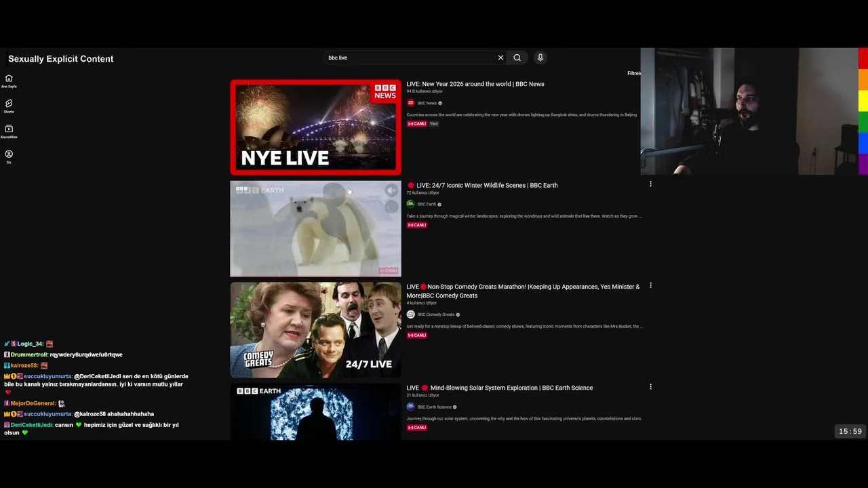
Task: Toggle subtitles icon on polar bear preview
Action: click(x=391, y=207)
